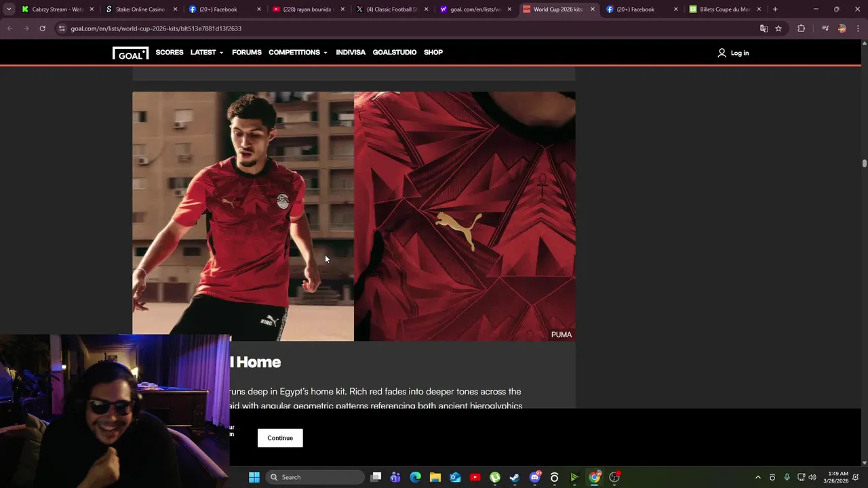Reload the page with refresh icon

click(42, 28)
